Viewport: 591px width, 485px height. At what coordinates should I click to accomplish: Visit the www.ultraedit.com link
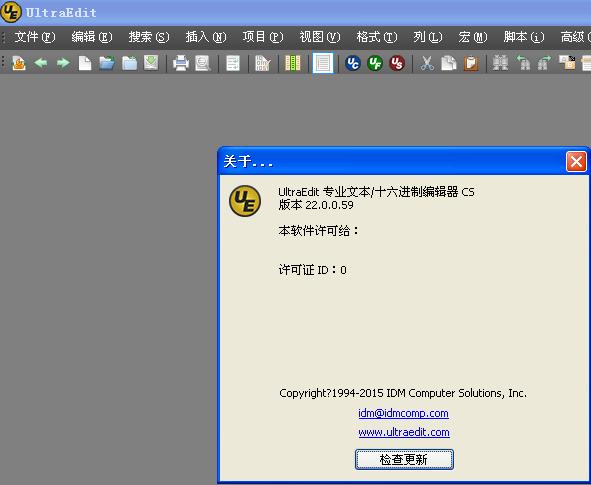coord(404,432)
